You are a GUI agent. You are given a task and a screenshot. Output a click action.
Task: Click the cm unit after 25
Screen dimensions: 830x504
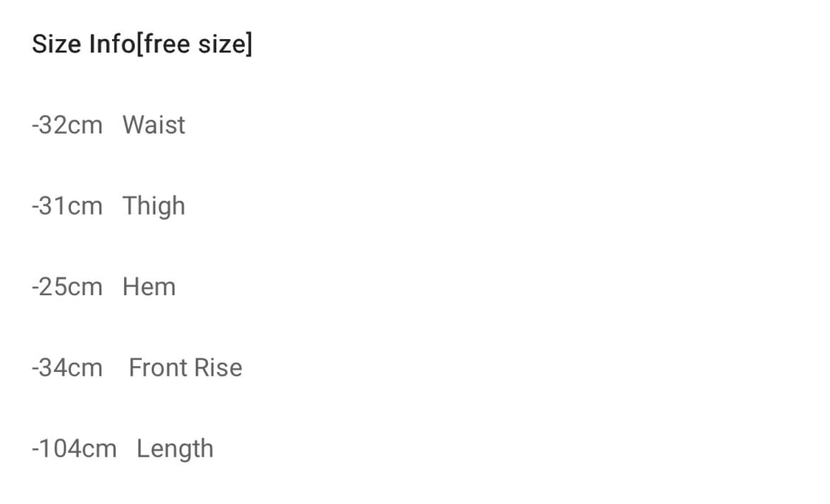[x=83, y=288]
